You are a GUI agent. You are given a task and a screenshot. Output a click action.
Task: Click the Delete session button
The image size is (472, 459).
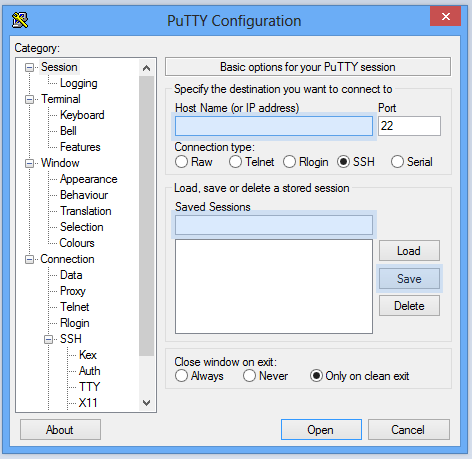point(409,306)
